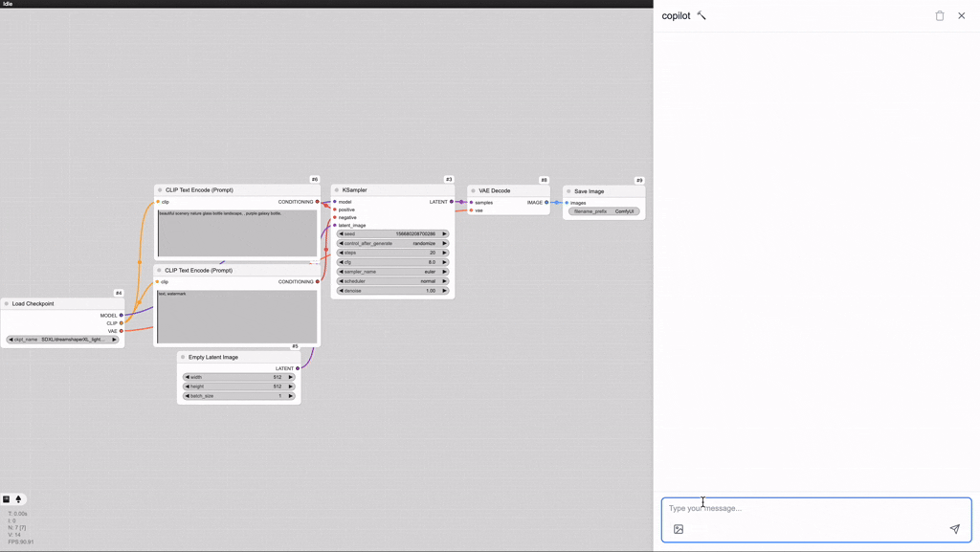This screenshot has height=552, width=980.
Task: Click the send message paper plane icon
Action: [954, 529]
